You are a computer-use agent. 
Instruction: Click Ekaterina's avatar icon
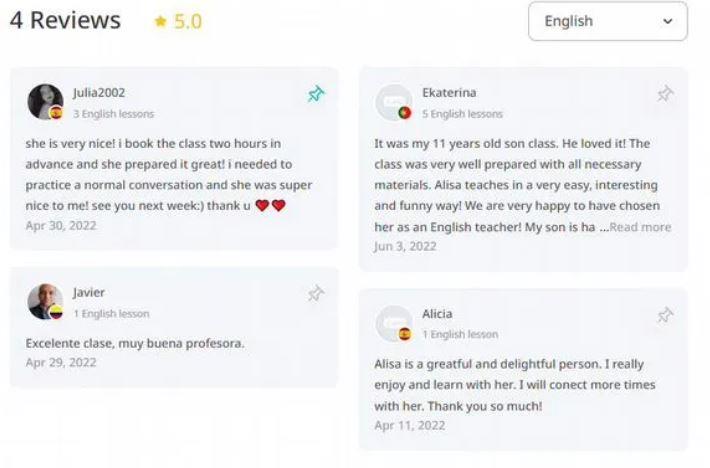point(393,102)
